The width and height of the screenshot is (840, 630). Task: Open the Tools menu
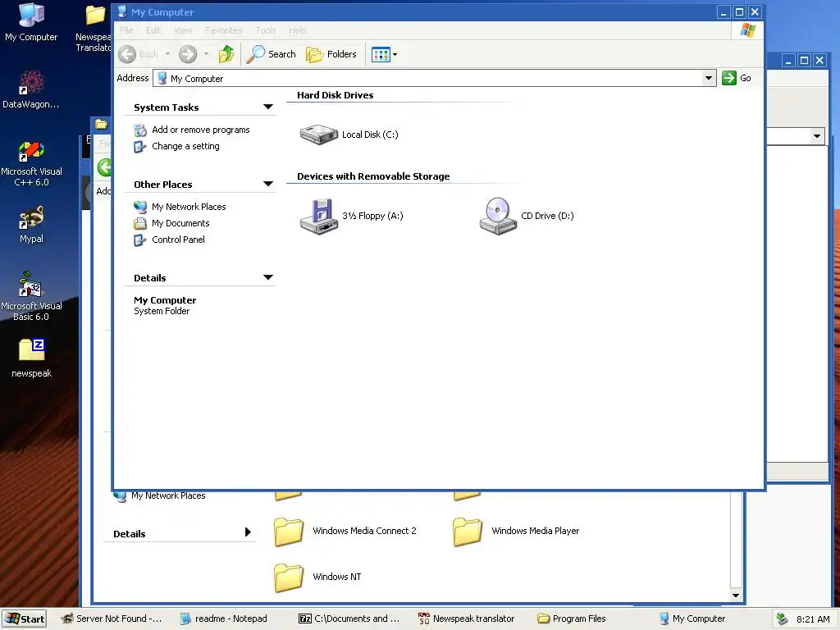click(x=265, y=30)
